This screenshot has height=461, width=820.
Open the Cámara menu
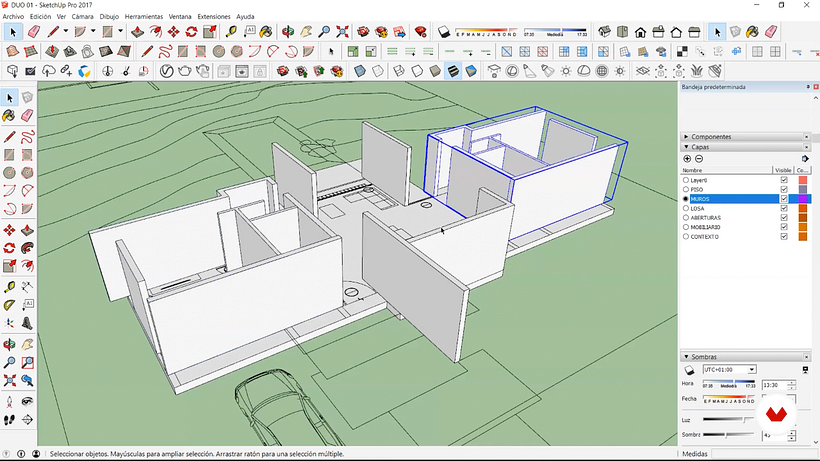[83, 17]
